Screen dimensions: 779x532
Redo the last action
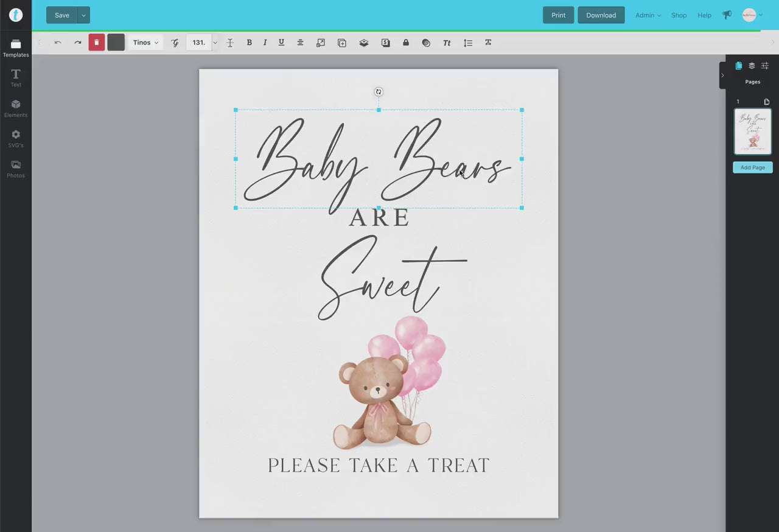(78, 43)
